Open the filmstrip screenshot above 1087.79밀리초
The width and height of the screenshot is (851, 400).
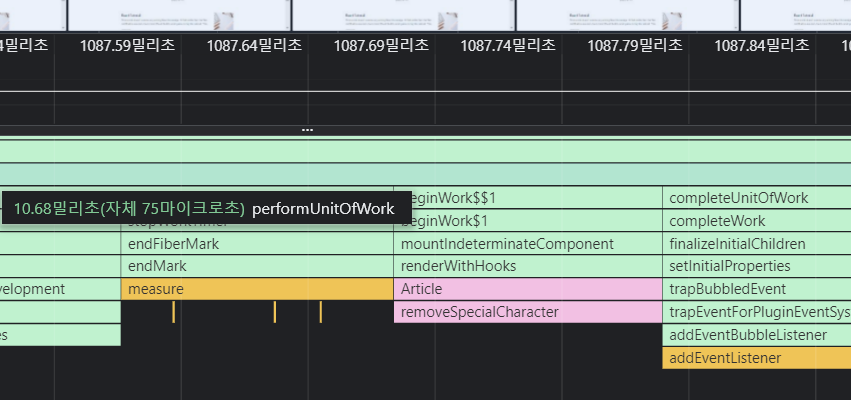coord(627,15)
